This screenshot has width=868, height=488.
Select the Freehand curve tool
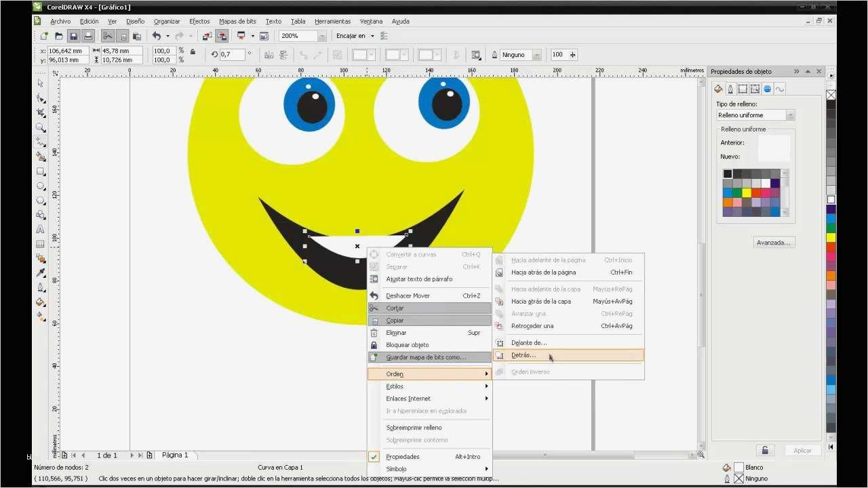[x=41, y=142]
